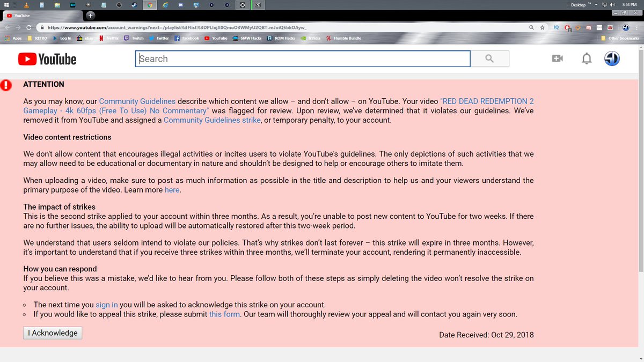This screenshot has height=362, width=644.
Task: Open the Other bookmarks folder
Action: (620, 38)
